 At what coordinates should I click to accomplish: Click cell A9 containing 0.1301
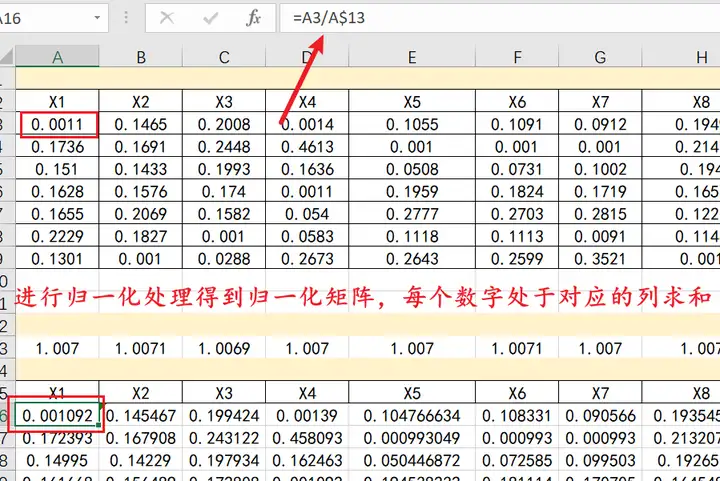[57, 259]
